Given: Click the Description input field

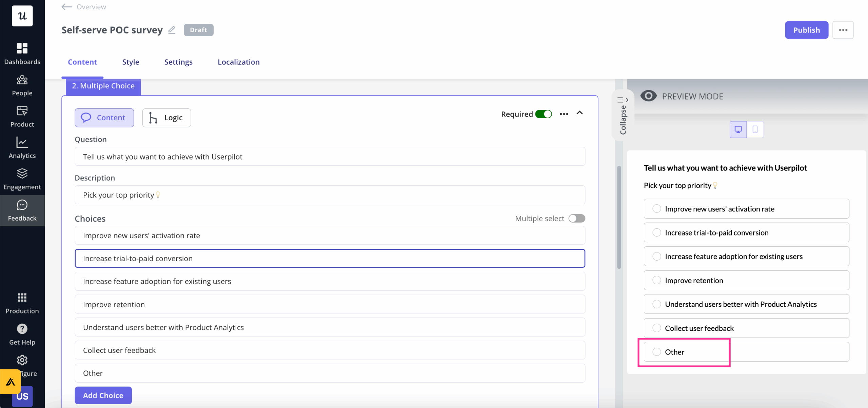Looking at the screenshot, I should tap(330, 195).
